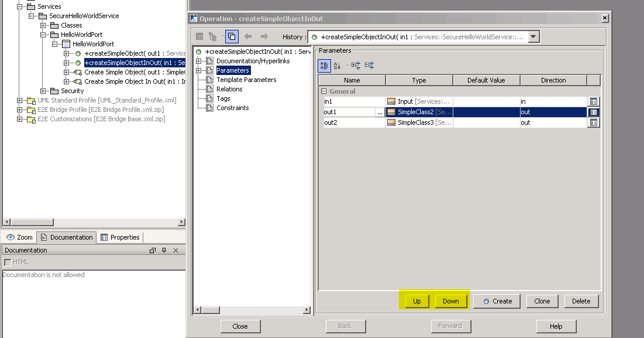644x338 pixels.
Task: Click the alphabetical A-Z sort icon
Action: (x=337, y=65)
